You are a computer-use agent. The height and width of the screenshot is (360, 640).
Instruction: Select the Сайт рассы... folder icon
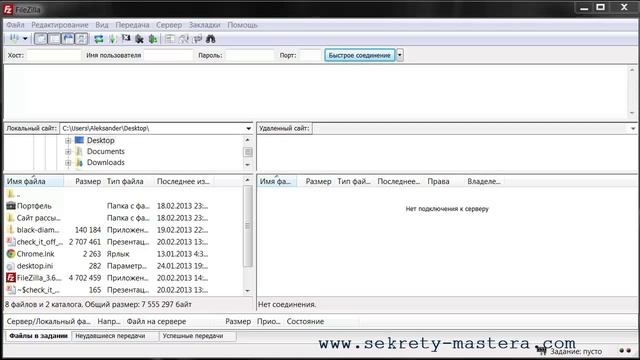pos(11,218)
